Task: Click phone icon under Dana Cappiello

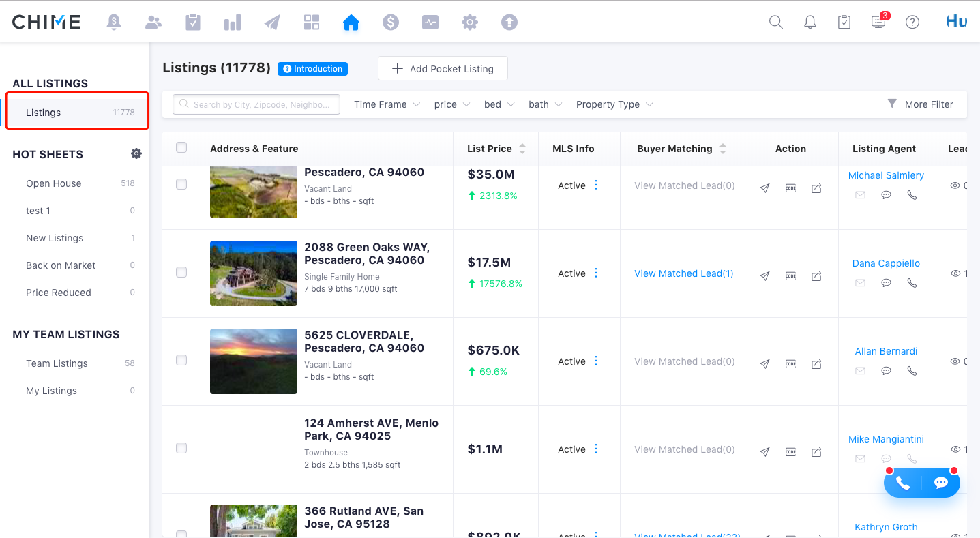Action: click(x=912, y=283)
